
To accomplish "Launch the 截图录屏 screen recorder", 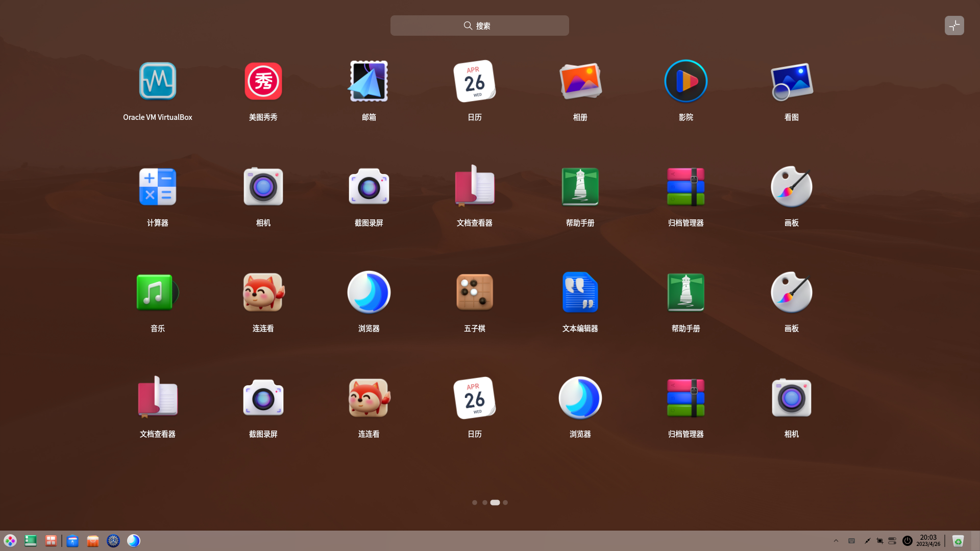I will [x=369, y=187].
